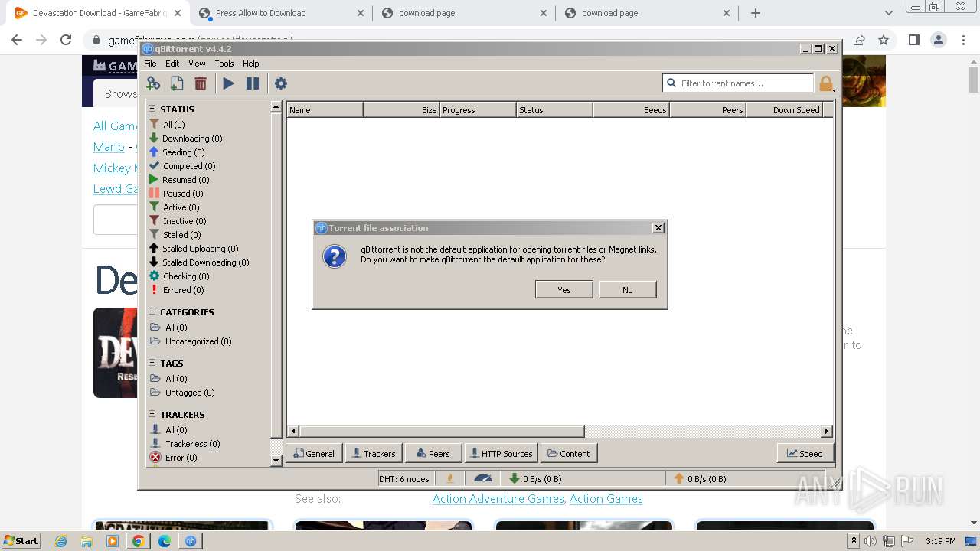Collapse the TAGS section
Image resolution: width=980 pixels, height=551 pixels.
[152, 363]
